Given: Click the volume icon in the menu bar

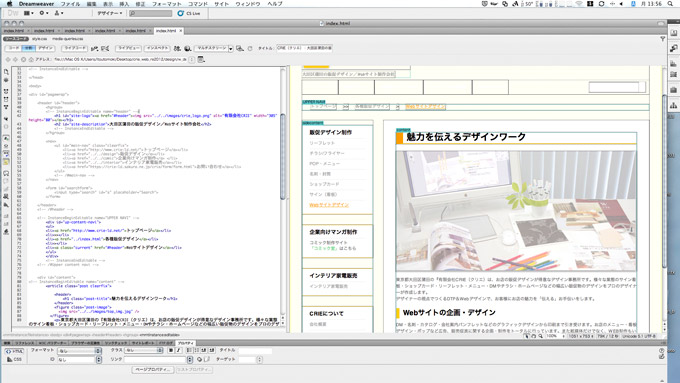Looking at the screenshot, I should 621,3.
